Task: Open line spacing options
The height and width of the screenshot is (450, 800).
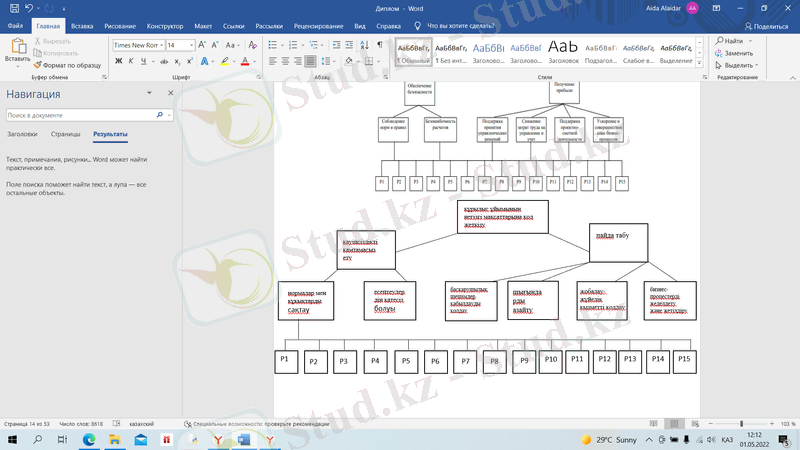Action: point(326,61)
